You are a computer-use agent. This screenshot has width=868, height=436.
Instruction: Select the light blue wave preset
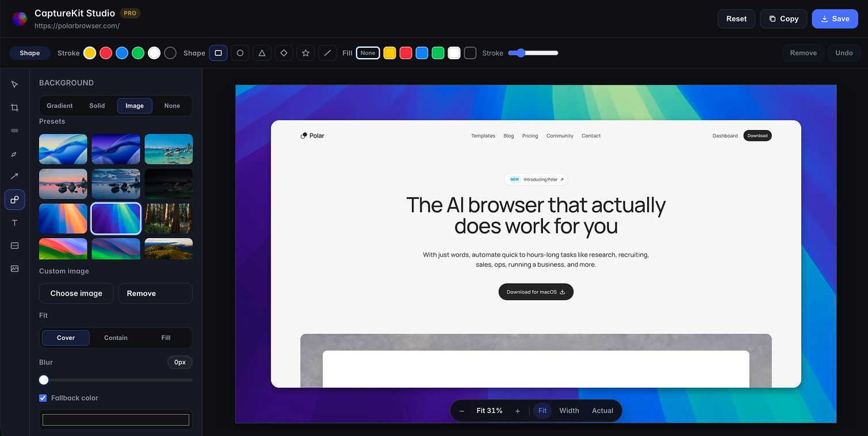[x=63, y=150]
